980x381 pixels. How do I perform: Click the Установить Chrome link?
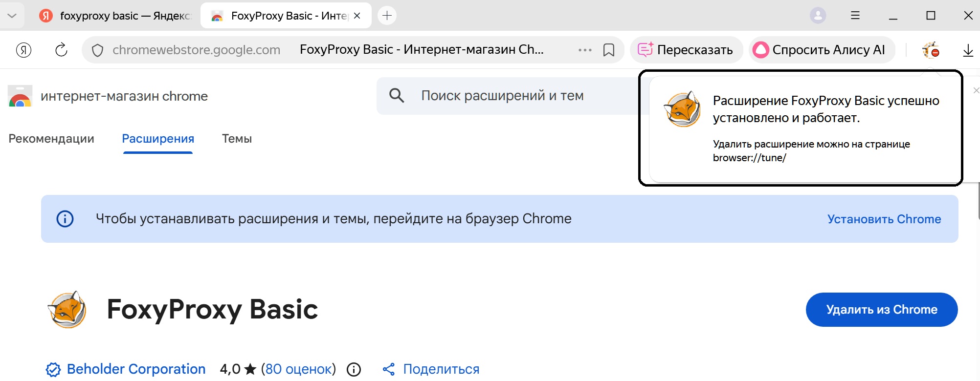884,219
